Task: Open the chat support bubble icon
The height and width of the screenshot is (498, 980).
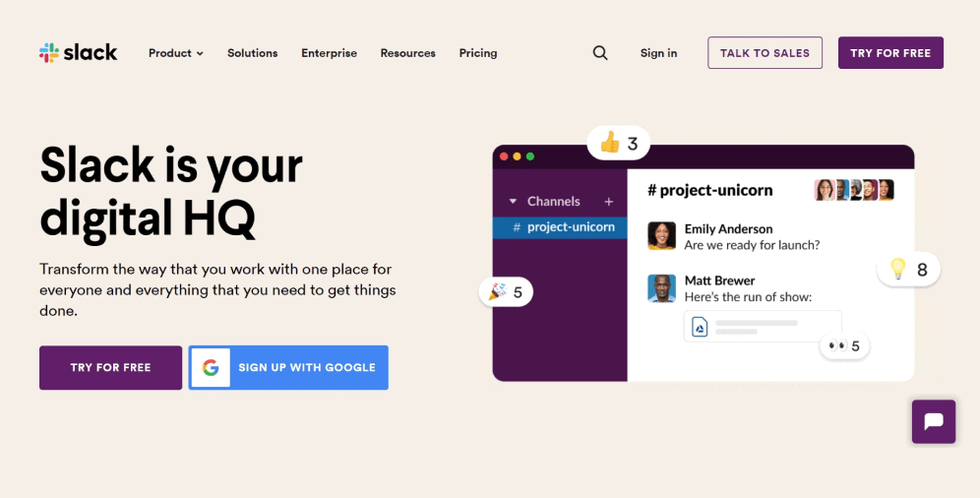Action: (x=933, y=422)
